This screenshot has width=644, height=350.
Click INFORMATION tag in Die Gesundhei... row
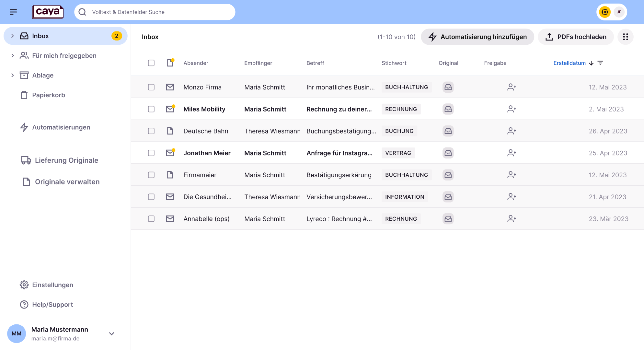pos(405,197)
